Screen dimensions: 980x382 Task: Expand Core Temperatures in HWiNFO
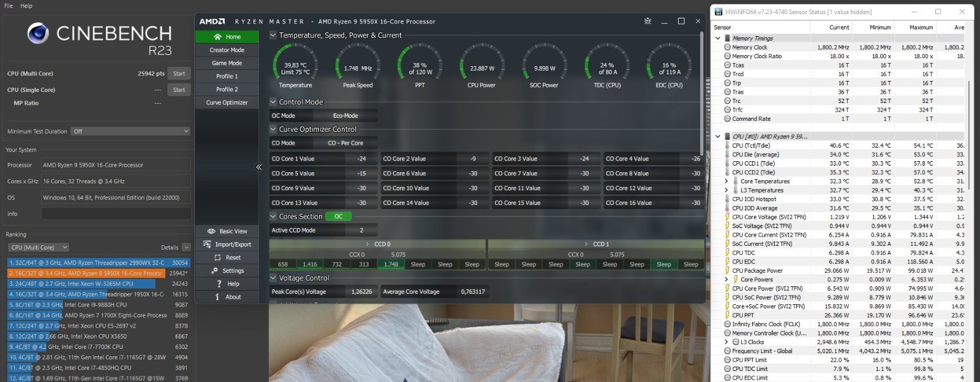click(x=726, y=181)
